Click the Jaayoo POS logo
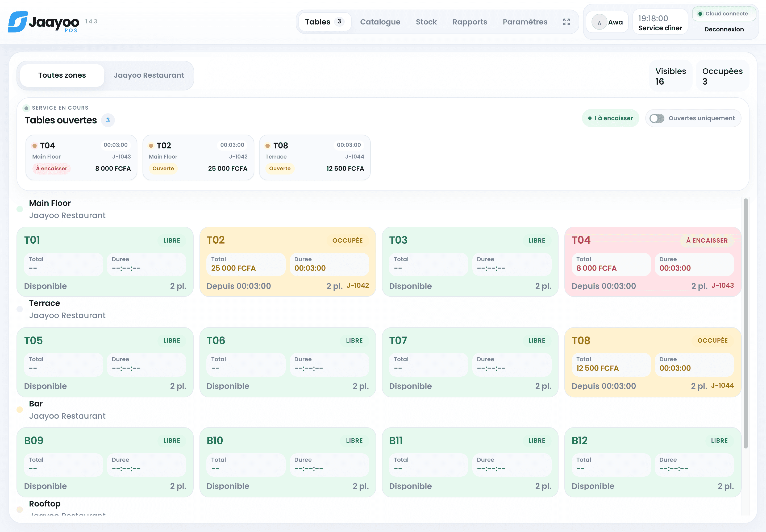Screen dimensions: 766x532 click(44, 22)
